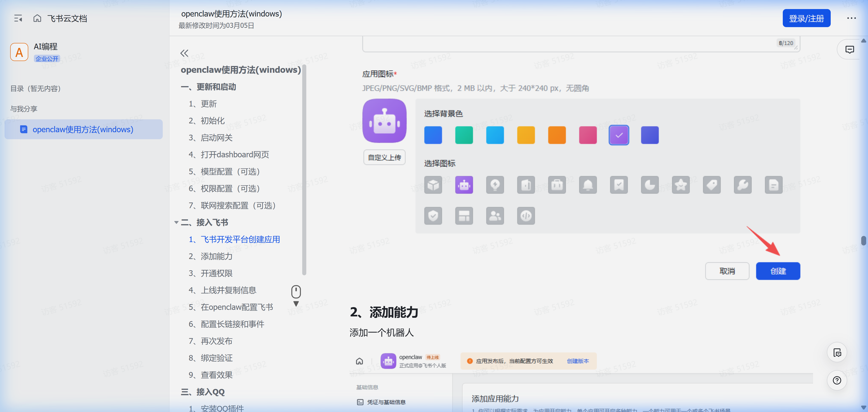Select 凭证与基础信息 in the settings sidebar
Screen dimensions: 868x412
pyautogui.click(x=386, y=402)
